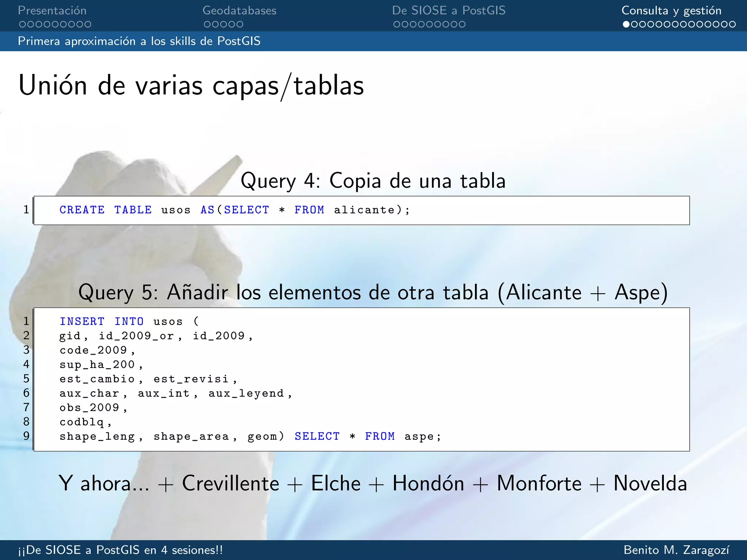
Task: Click the word Novelda in the bottom line
Action: point(650,483)
